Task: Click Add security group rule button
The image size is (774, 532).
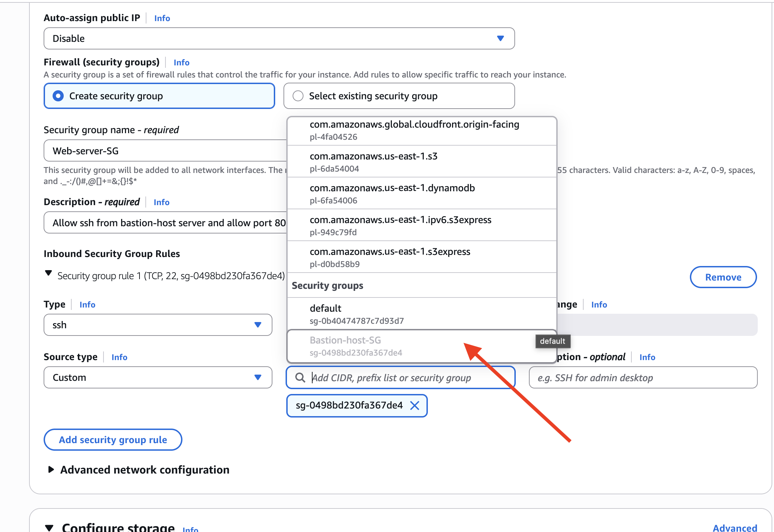Action: (x=113, y=440)
